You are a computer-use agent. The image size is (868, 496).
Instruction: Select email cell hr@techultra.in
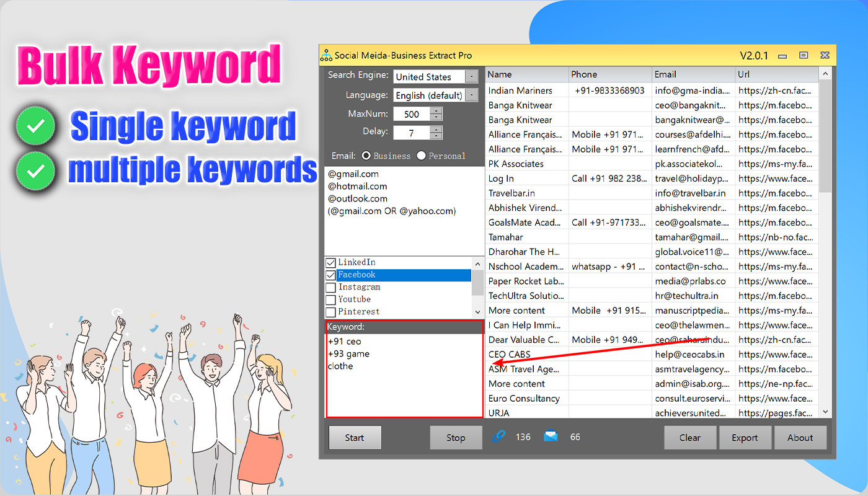click(x=693, y=296)
